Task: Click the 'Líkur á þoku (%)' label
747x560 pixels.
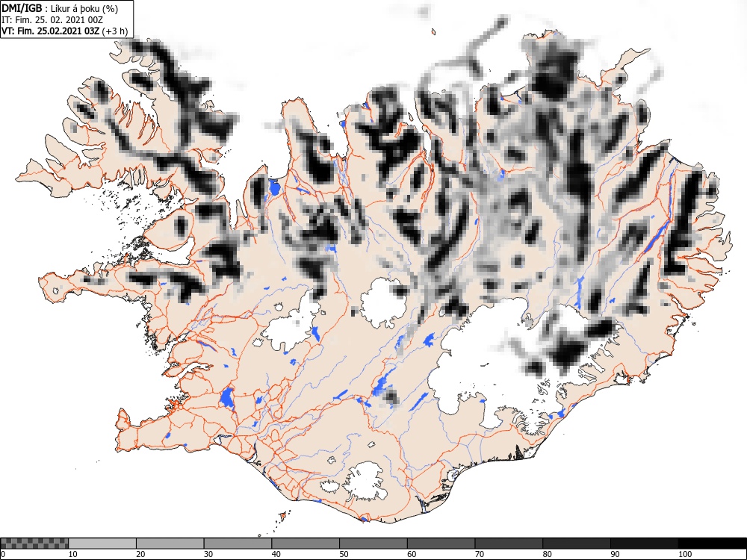Action: (x=84, y=8)
